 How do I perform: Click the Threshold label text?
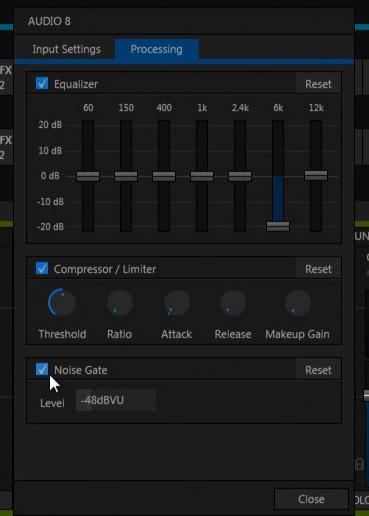coord(62,334)
